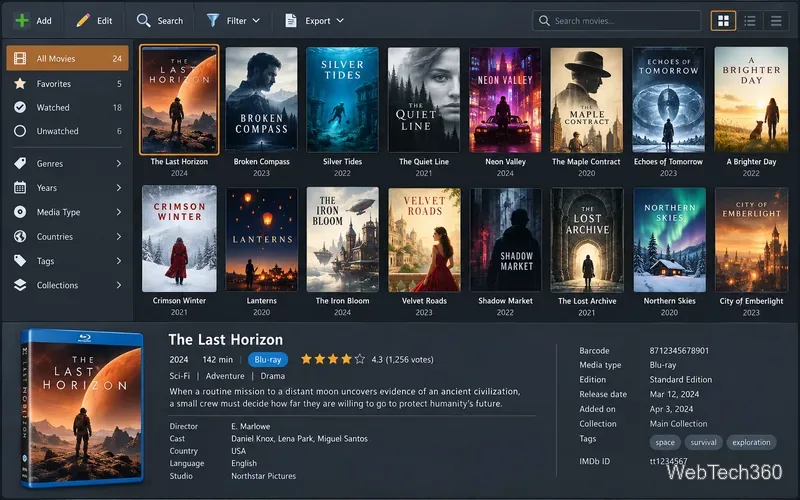Image resolution: width=800 pixels, height=500 pixels.
Task: Select The Iron Bloom poster
Action: [x=342, y=240]
